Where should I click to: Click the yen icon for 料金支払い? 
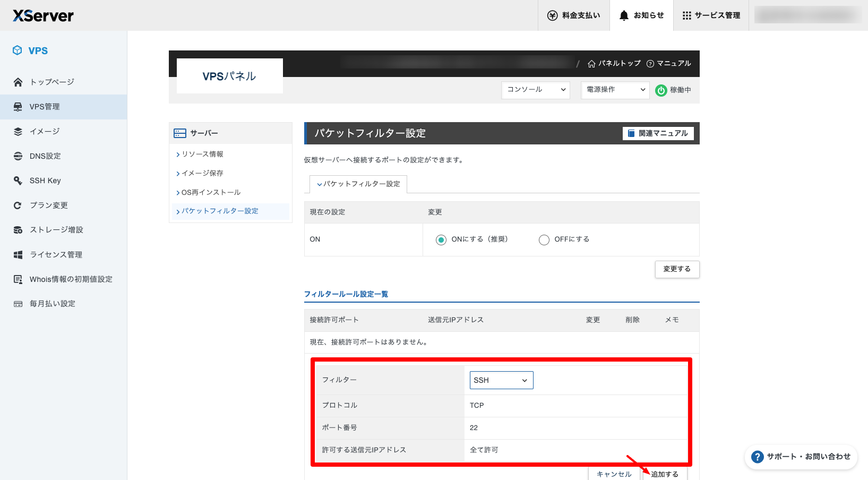pos(552,15)
